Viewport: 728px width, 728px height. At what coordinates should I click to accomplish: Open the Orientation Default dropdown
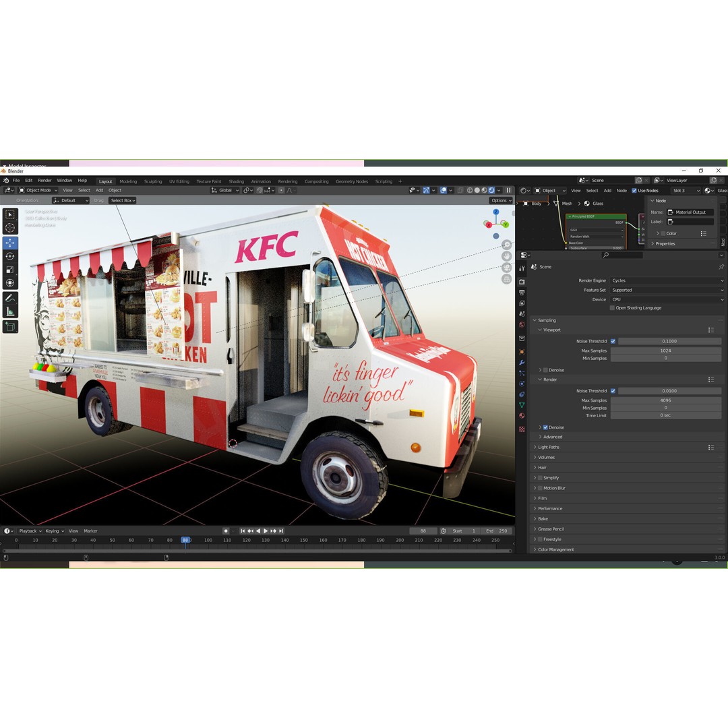click(71, 201)
